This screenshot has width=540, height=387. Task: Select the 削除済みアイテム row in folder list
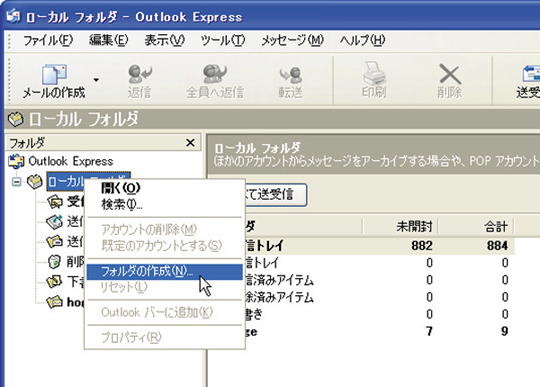[379, 297]
